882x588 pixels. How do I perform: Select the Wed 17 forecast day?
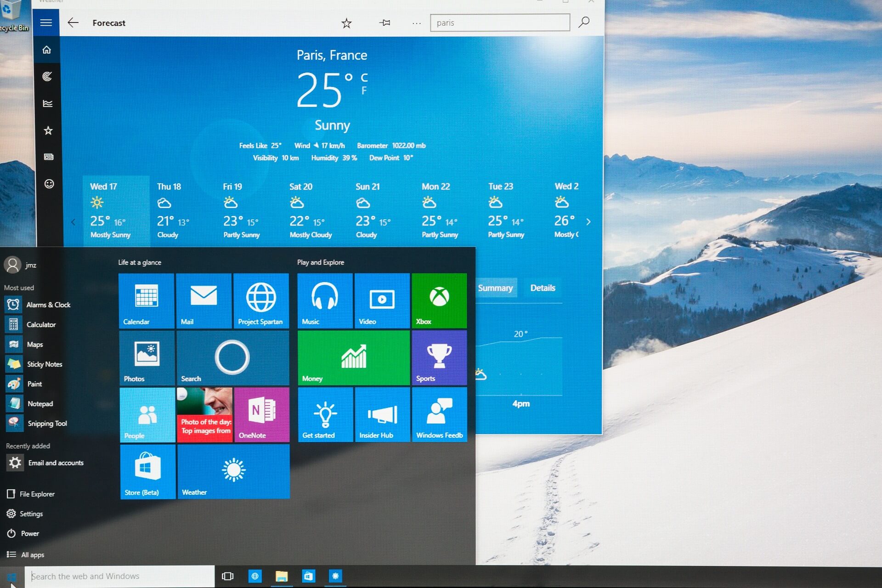[x=116, y=211]
